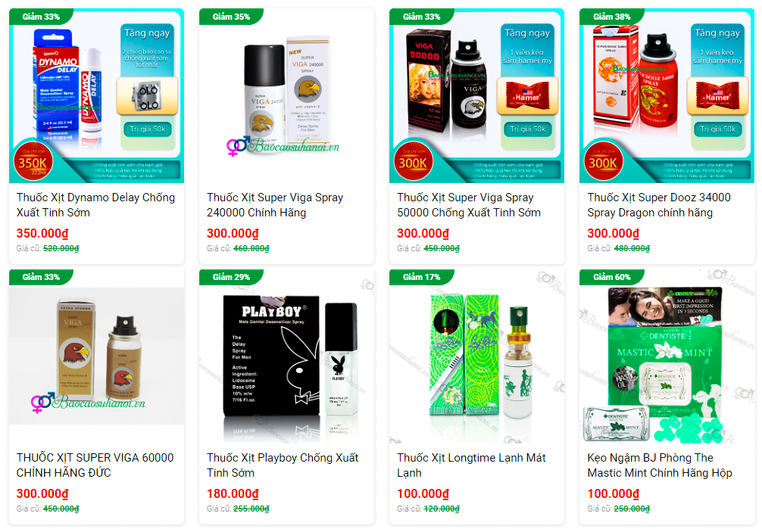Screen dimensions: 762x532
Task: Open the Super Viga 50000 product image
Action: pos(476,95)
